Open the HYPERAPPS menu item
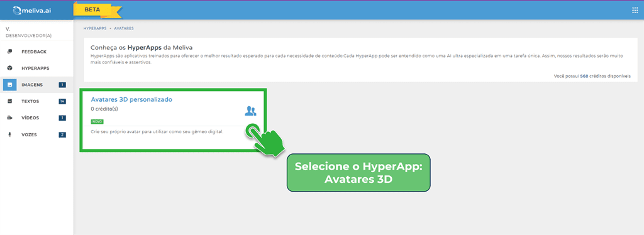 pyautogui.click(x=35, y=68)
